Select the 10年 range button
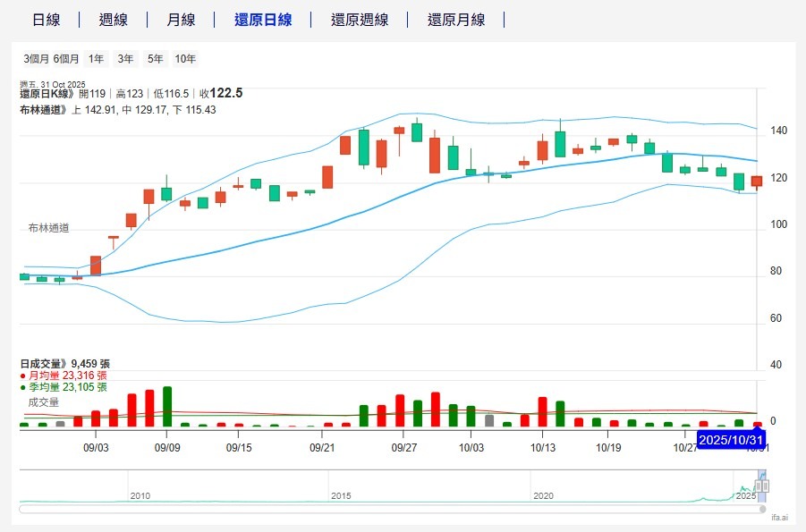 [x=185, y=59]
